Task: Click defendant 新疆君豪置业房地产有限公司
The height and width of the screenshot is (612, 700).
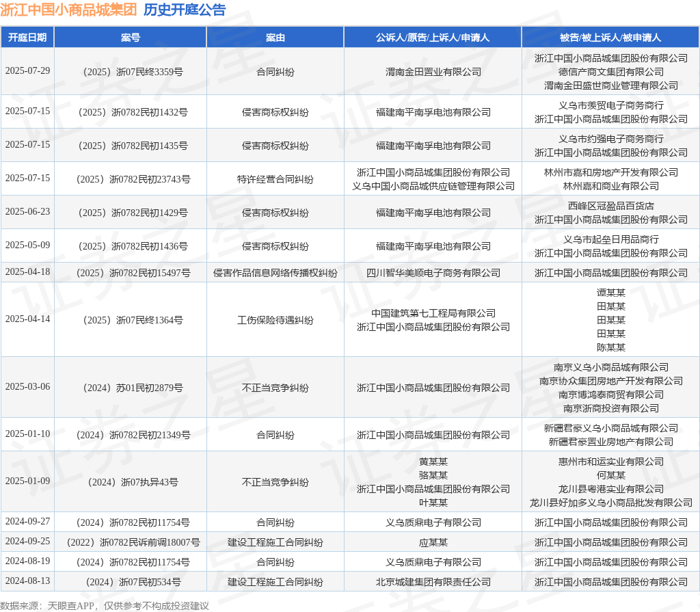Action: pyautogui.click(x=610, y=441)
